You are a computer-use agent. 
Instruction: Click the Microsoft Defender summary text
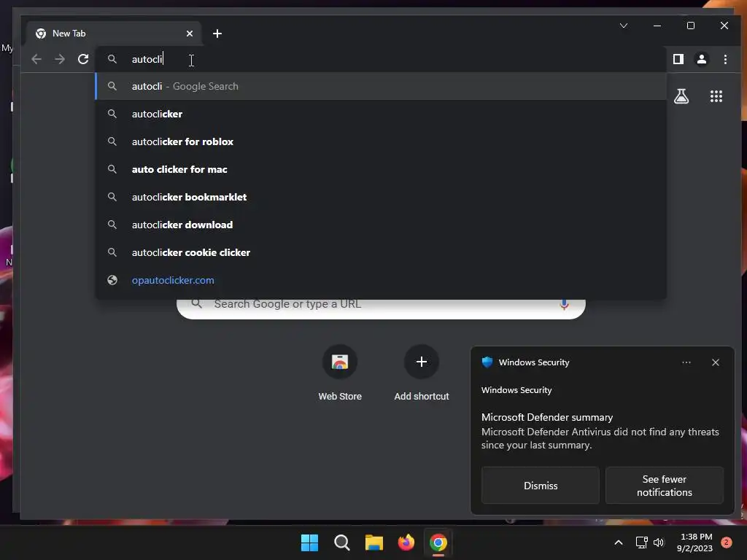click(547, 417)
